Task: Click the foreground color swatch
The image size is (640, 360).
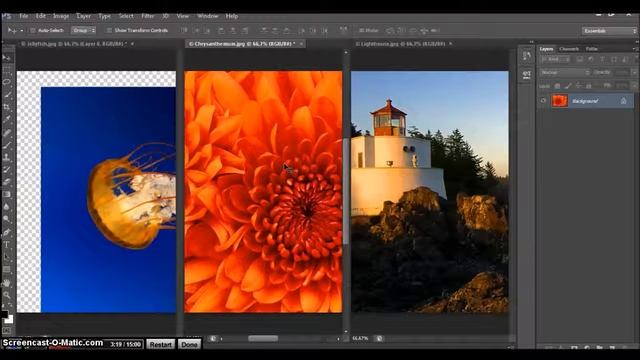Action: 4,314
